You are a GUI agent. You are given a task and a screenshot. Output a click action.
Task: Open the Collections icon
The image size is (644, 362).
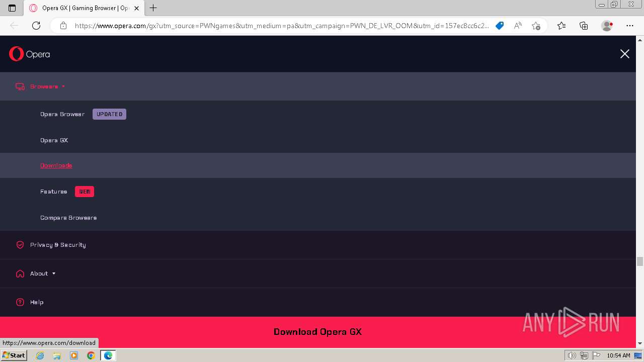tap(584, 26)
